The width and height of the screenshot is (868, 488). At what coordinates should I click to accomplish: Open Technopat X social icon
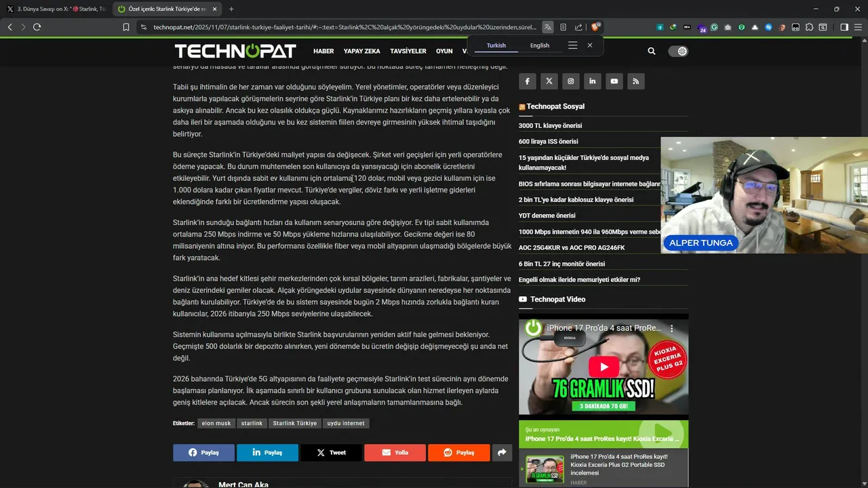click(549, 81)
